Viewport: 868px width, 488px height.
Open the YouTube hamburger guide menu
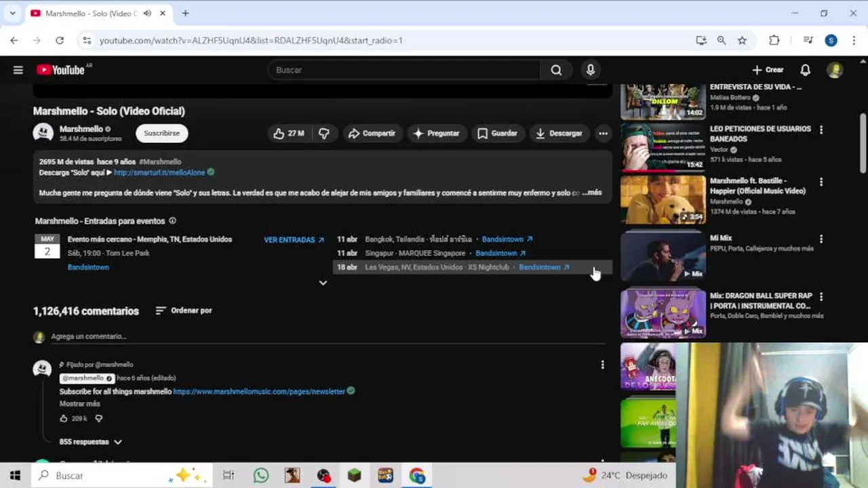click(18, 70)
